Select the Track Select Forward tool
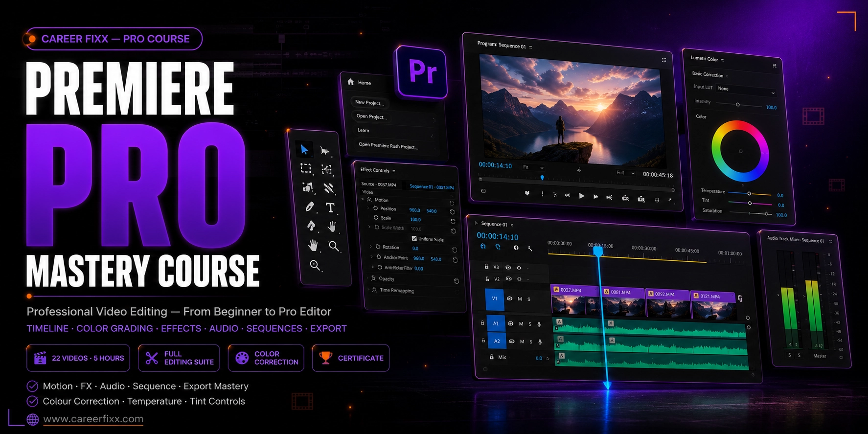 (x=325, y=151)
